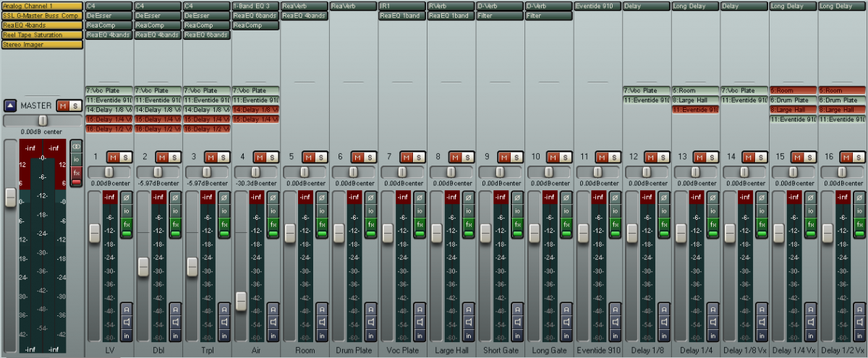Click monitor speaker icon on Drum Plate track

tap(370, 322)
